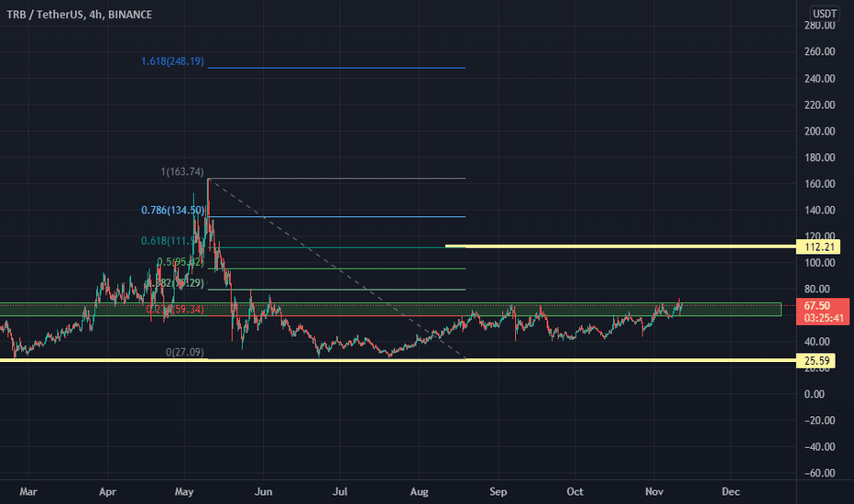Click the 1.618(248.19) Fibonacci label
Image resolution: width=854 pixels, height=504 pixels.
pyautogui.click(x=172, y=61)
